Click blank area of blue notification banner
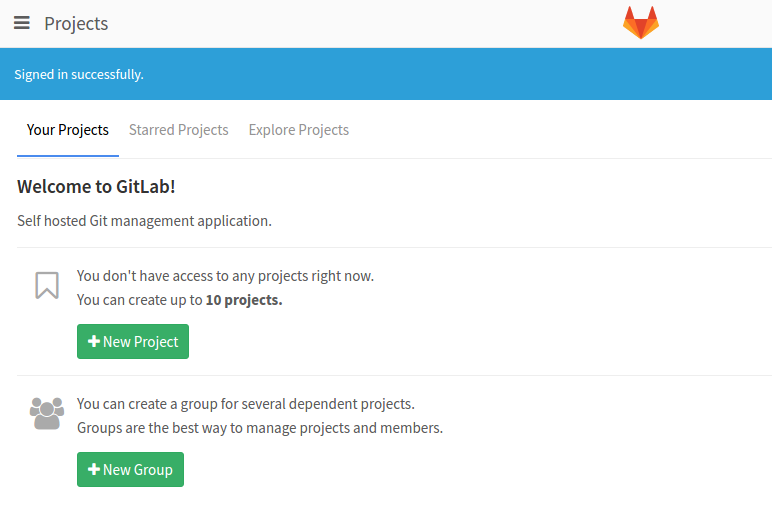Image resolution: width=772 pixels, height=511 pixels. tap(443, 74)
